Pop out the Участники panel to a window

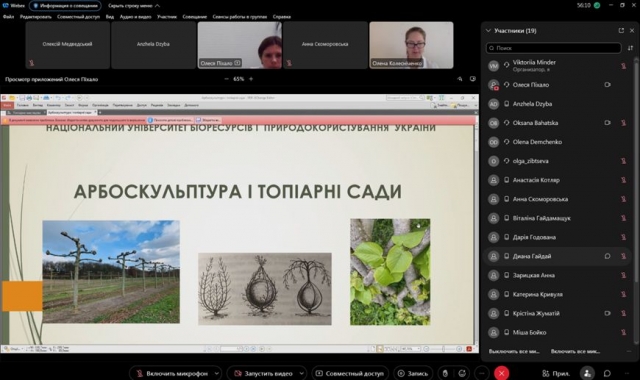click(x=621, y=31)
